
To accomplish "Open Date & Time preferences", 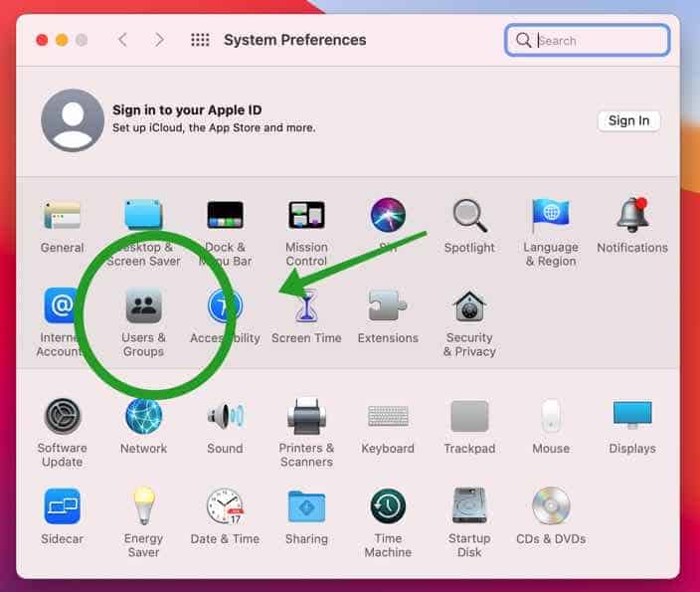I will (225, 506).
